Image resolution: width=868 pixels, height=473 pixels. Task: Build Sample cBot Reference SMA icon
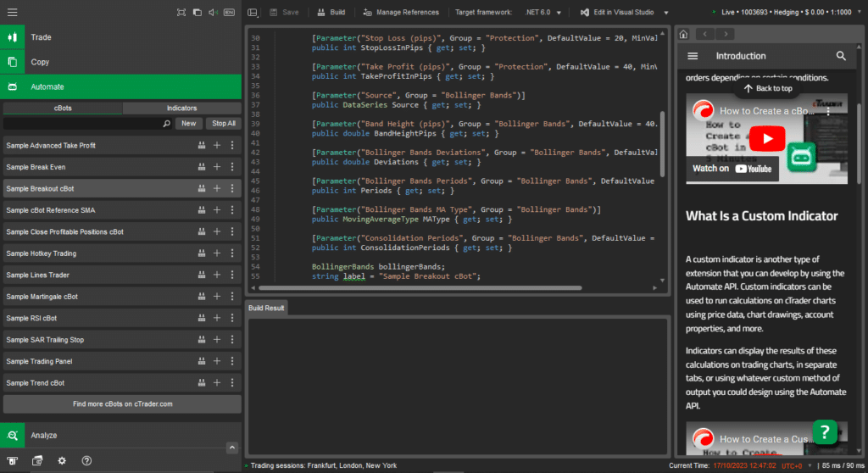click(x=202, y=210)
